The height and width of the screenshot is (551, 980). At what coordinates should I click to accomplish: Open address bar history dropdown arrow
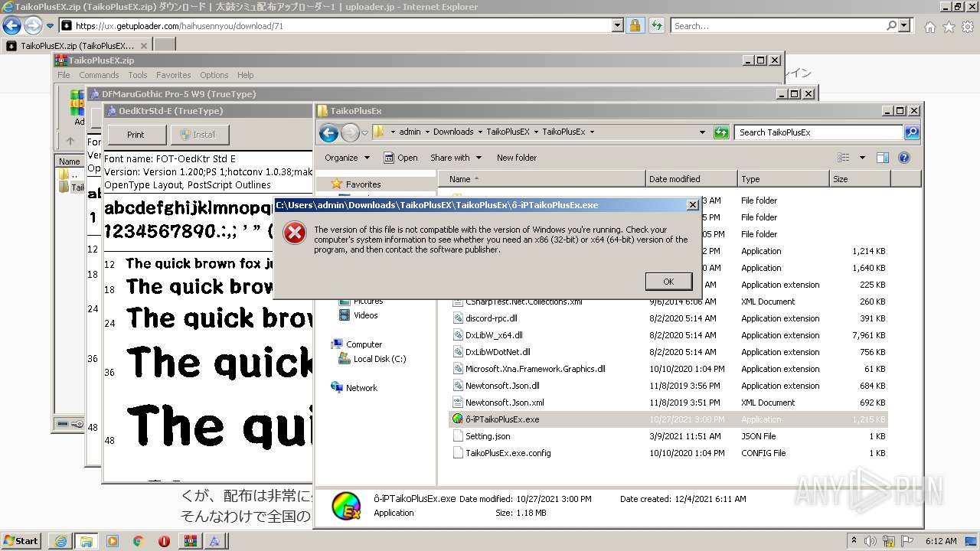click(702, 132)
